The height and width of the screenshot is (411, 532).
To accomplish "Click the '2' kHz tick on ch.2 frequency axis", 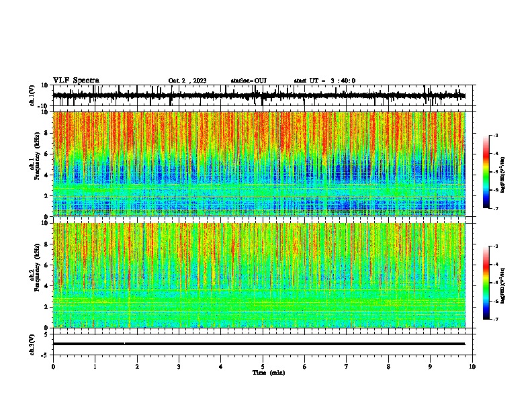I will point(46,307).
